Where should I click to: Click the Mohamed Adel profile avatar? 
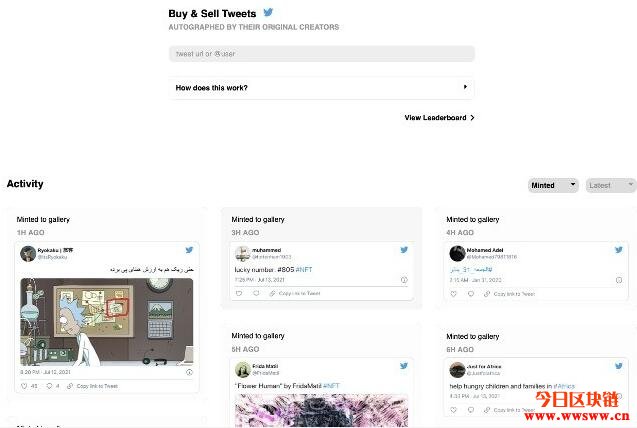457,253
